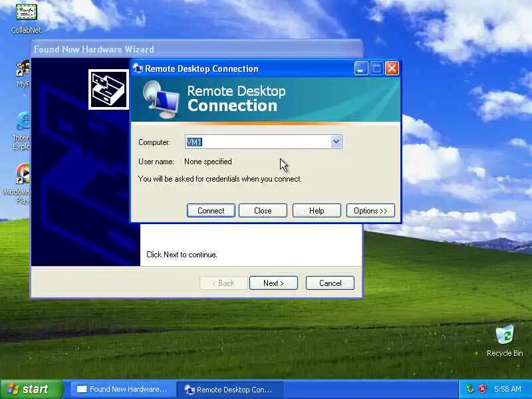Click the security shield tray icon
The image size is (532, 399).
pos(482,389)
